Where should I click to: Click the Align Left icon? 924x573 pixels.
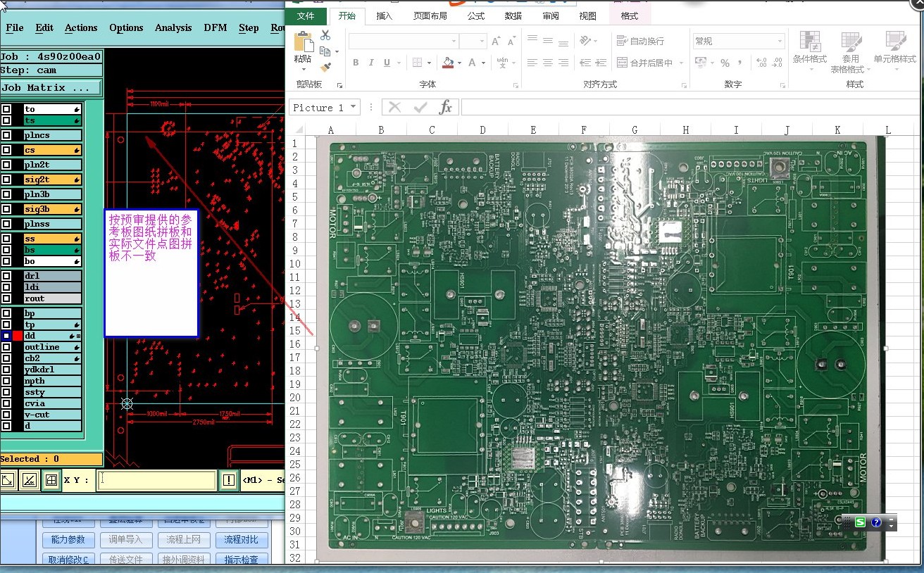click(532, 63)
